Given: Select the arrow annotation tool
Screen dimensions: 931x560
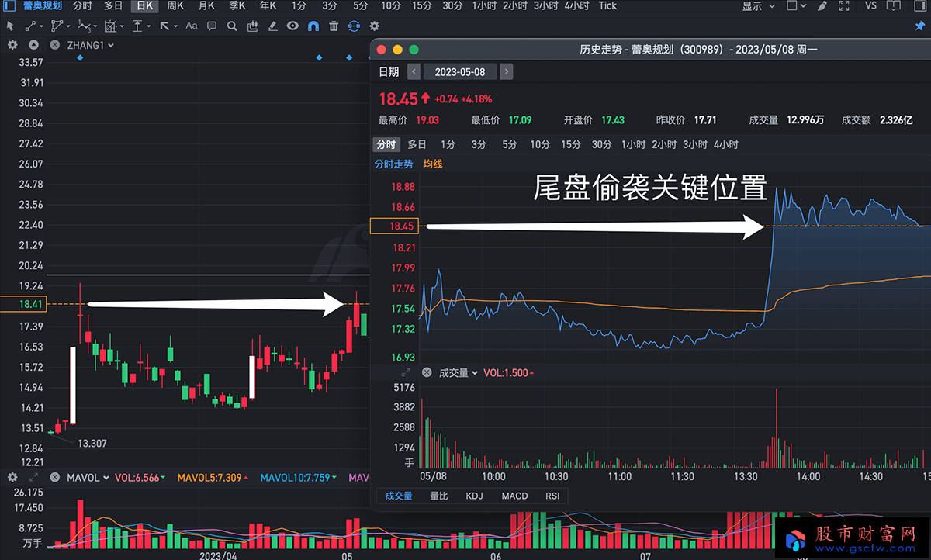Looking at the screenshot, I should [x=164, y=26].
